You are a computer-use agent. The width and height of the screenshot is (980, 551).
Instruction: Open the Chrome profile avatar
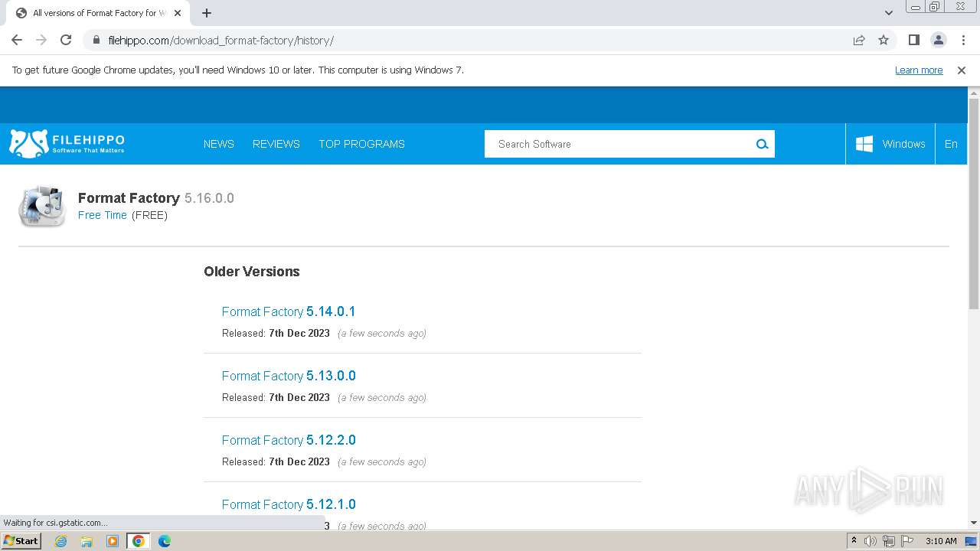[x=938, y=40]
